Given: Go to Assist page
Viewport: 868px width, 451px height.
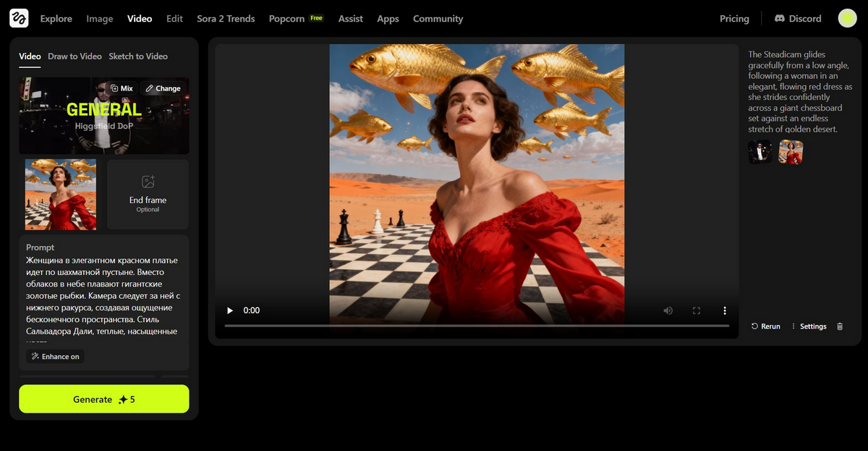Looking at the screenshot, I should click(351, 19).
